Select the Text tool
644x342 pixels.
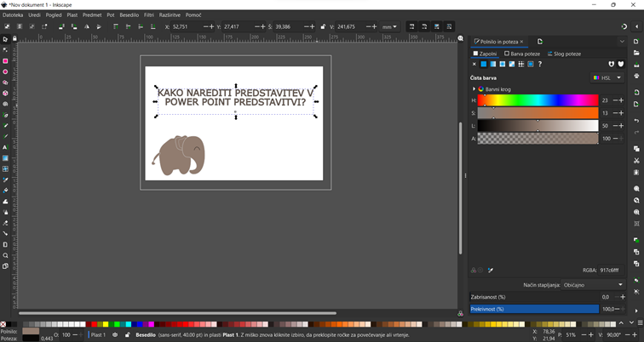point(5,147)
